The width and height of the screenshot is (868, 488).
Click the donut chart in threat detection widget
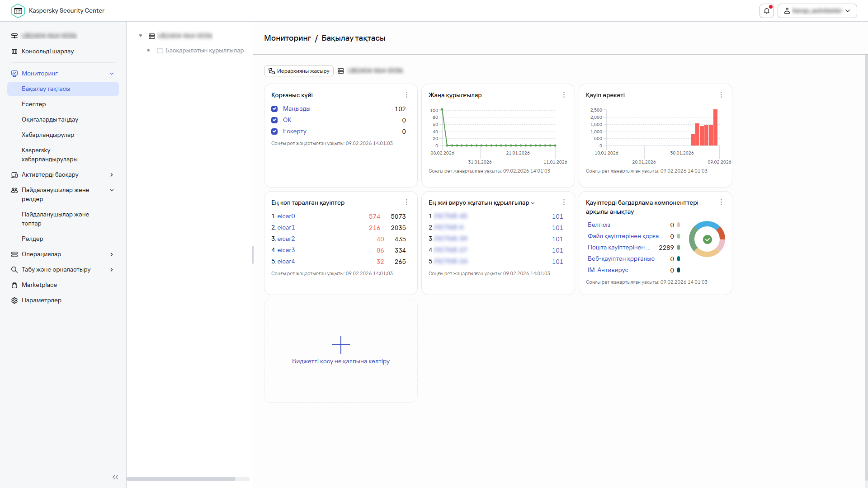707,239
